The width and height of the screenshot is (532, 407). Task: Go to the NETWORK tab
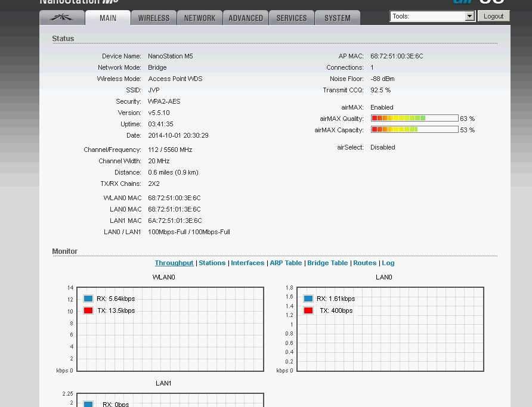[200, 18]
